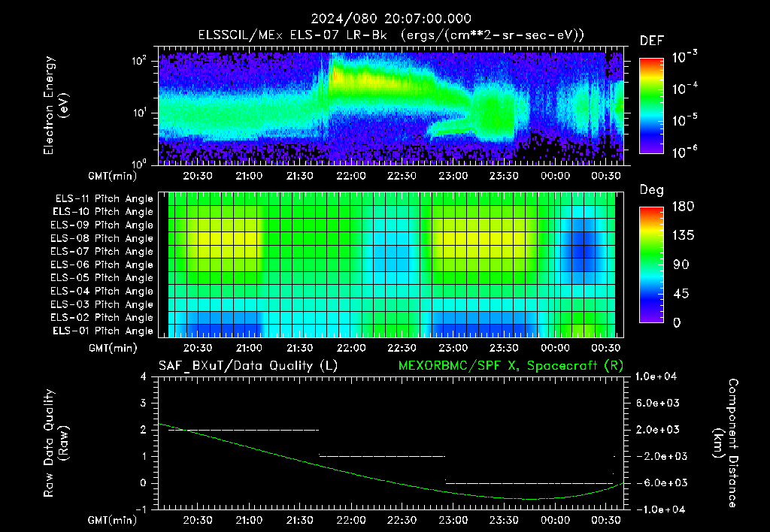Select the ELS-05 Pitch Angle row label

(x=102, y=278)
